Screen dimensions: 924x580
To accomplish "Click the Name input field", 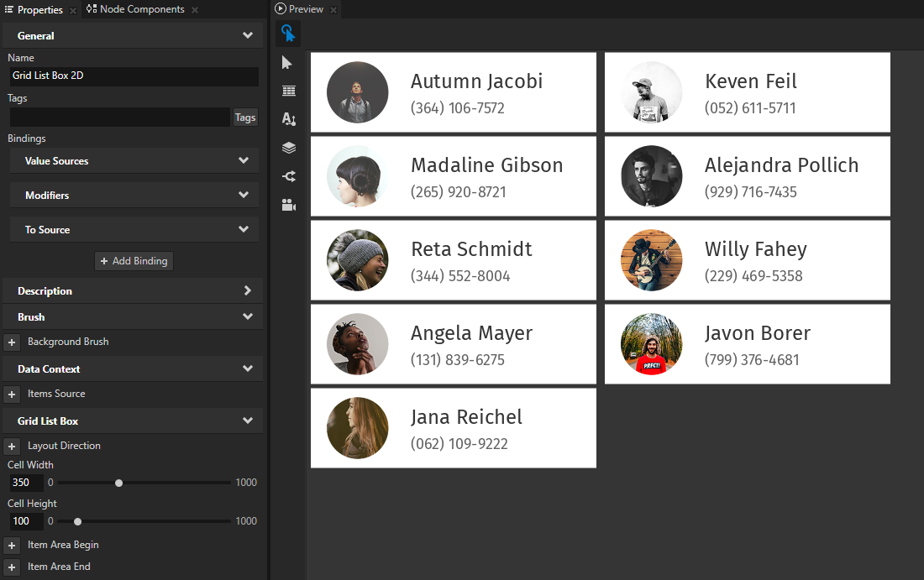I will coord(133,76).
